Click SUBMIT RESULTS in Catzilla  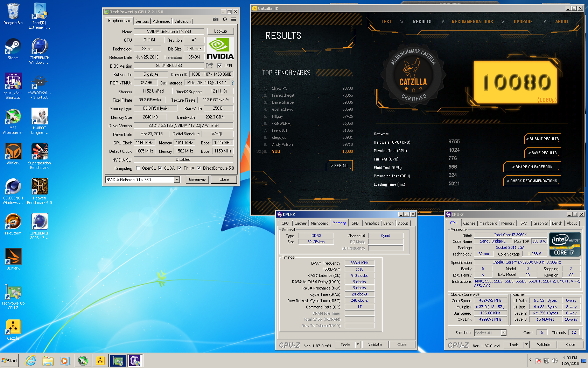pos(542,139)
